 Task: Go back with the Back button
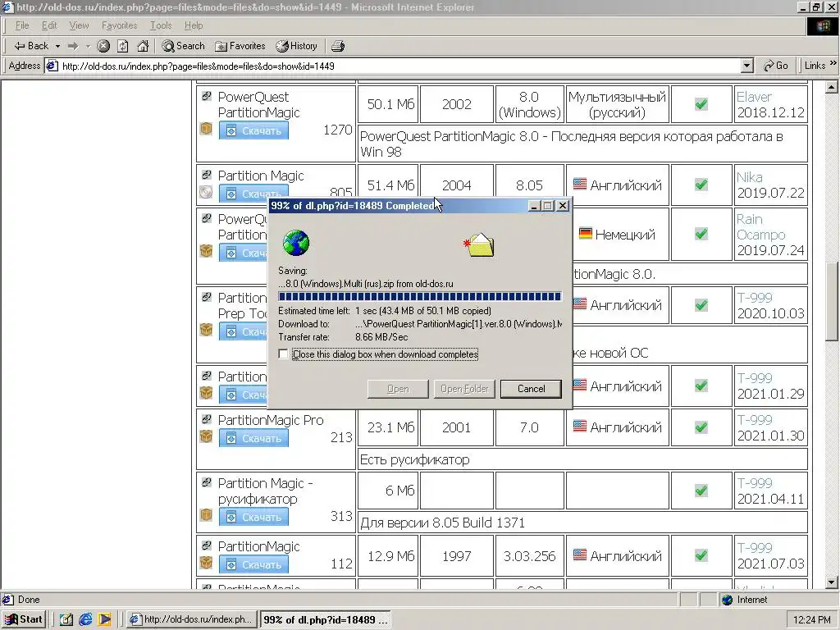pos(30,46)
